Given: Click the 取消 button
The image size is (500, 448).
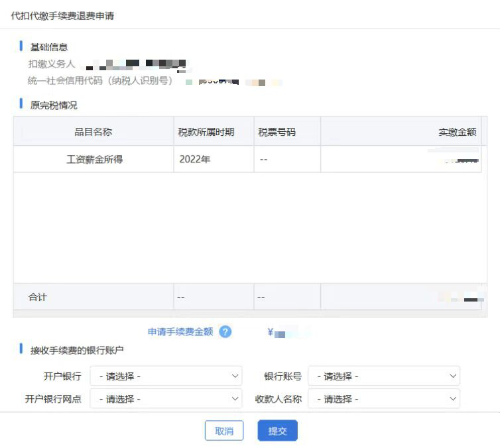Looking at the screenshot, I should click(x=224, y=431).
